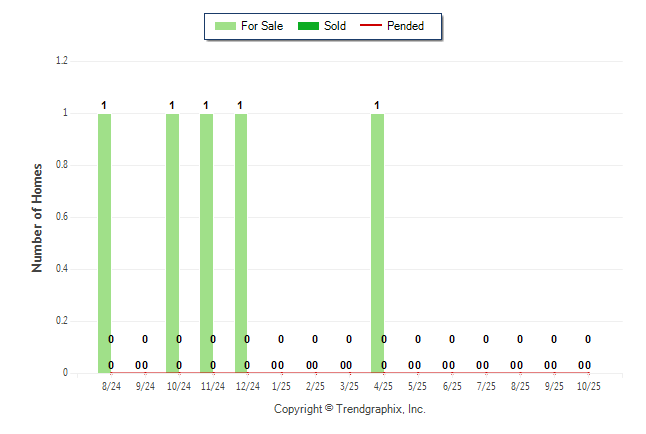
Task: Toggle the For Sale legend label
Action: (x=262, y=26)
